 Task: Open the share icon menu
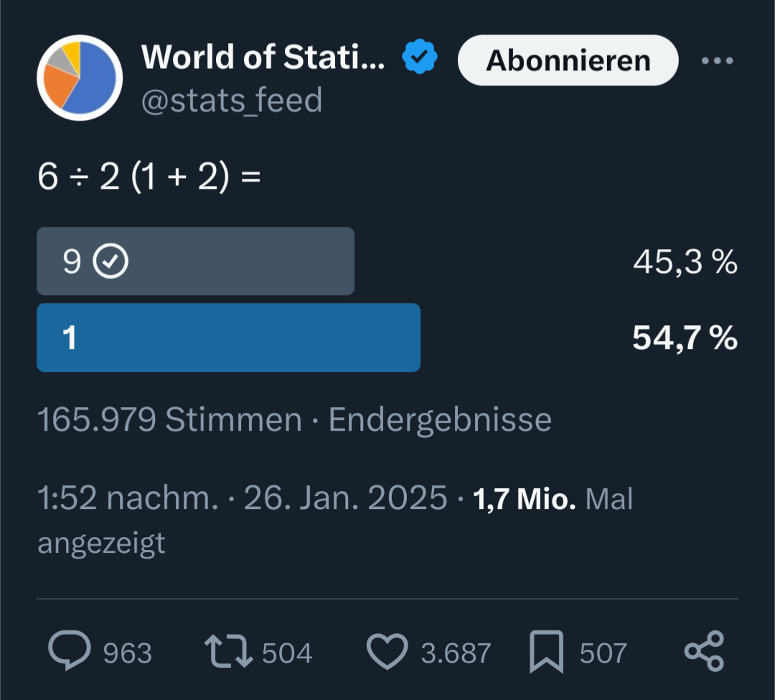coord(705,651)
